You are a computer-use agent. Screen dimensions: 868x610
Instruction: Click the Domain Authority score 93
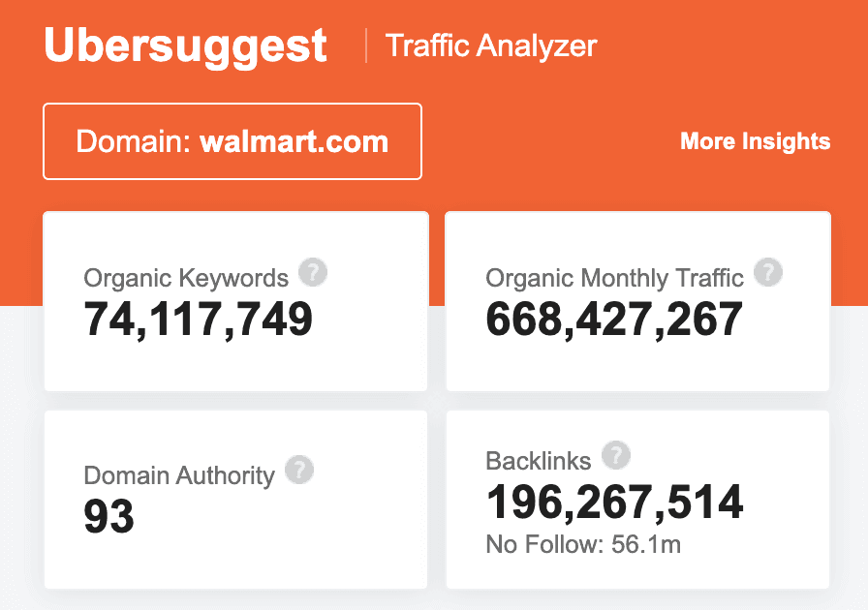[x=108, y=516]
